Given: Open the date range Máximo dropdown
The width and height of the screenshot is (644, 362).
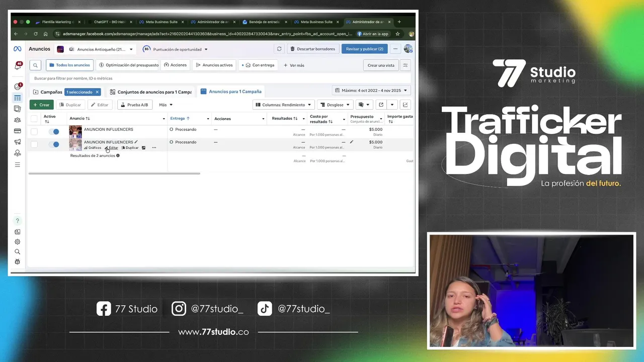Looking at the screenshot, I should click(x=371, y=90).
